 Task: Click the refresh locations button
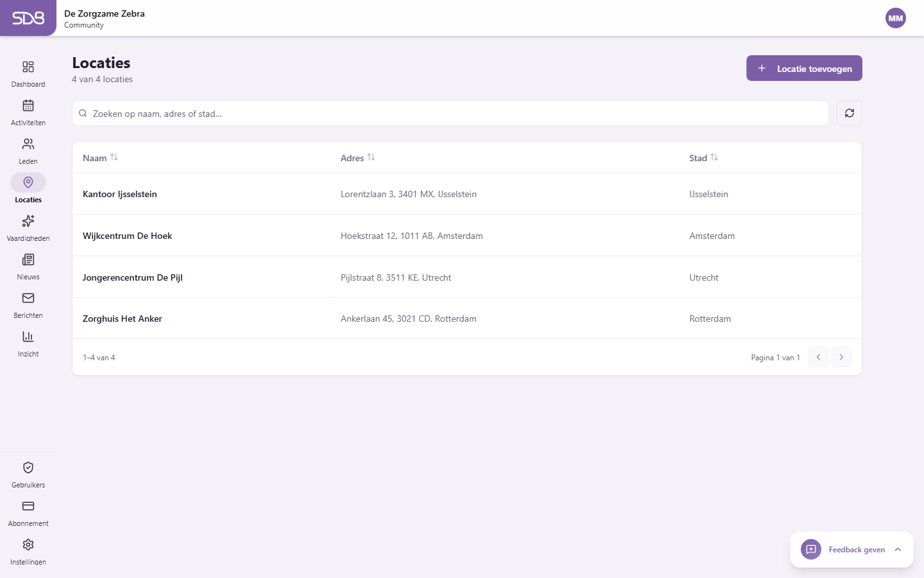click(x=849, y=113)
